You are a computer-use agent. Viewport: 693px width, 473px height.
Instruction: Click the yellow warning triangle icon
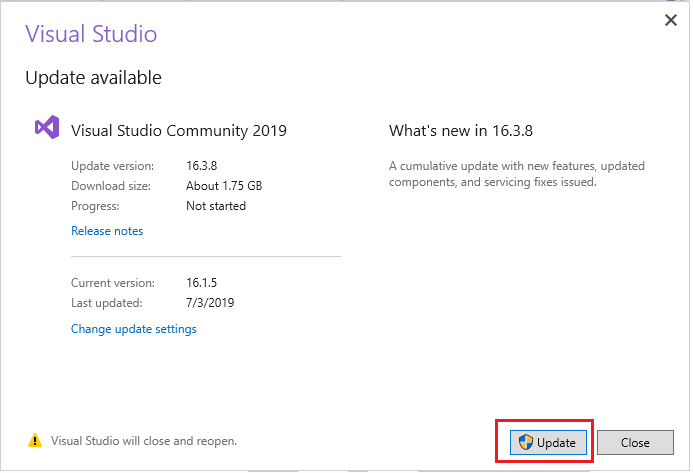(x=35, y=441)
